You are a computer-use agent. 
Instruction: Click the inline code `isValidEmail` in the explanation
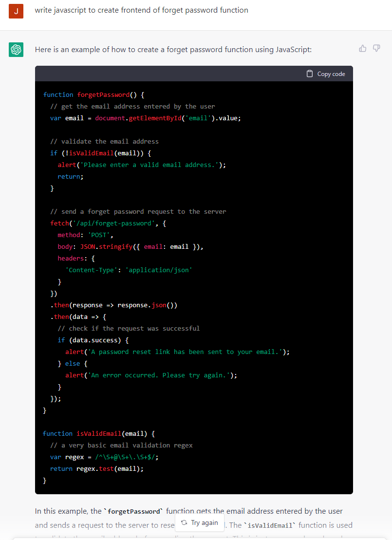point(270,525)
